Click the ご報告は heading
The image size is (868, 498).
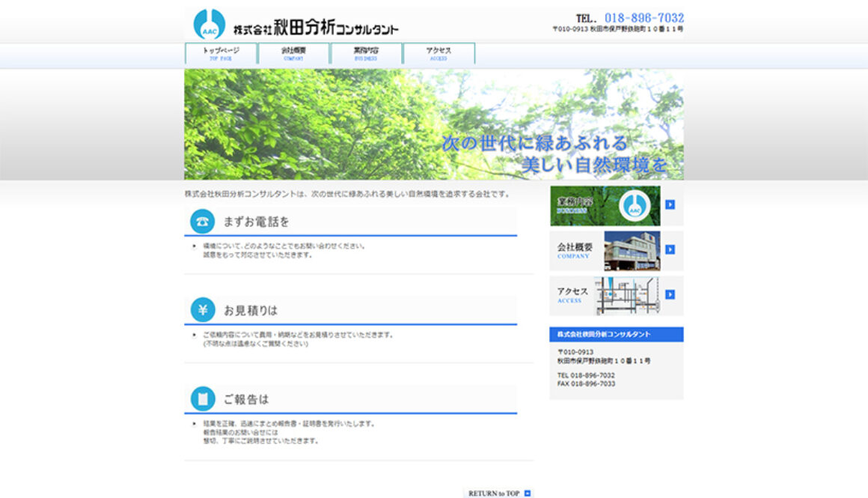coord(245,399)
